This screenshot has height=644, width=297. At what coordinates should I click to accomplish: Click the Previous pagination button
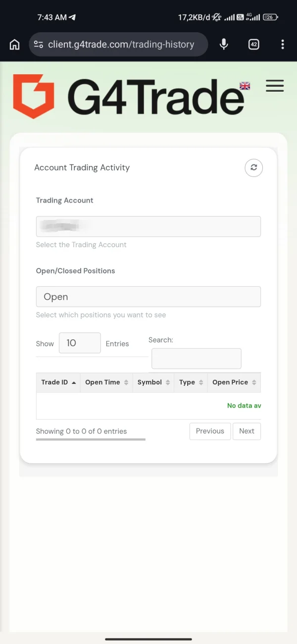210,431
